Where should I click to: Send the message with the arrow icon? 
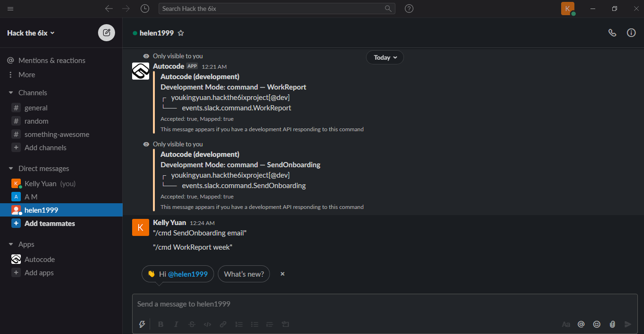(x=628, y=324)
